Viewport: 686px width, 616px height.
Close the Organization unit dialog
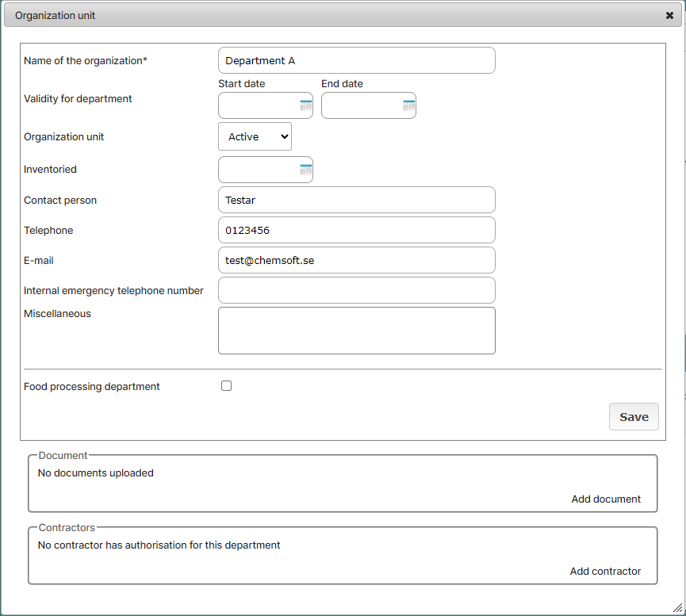coord(669,15)
